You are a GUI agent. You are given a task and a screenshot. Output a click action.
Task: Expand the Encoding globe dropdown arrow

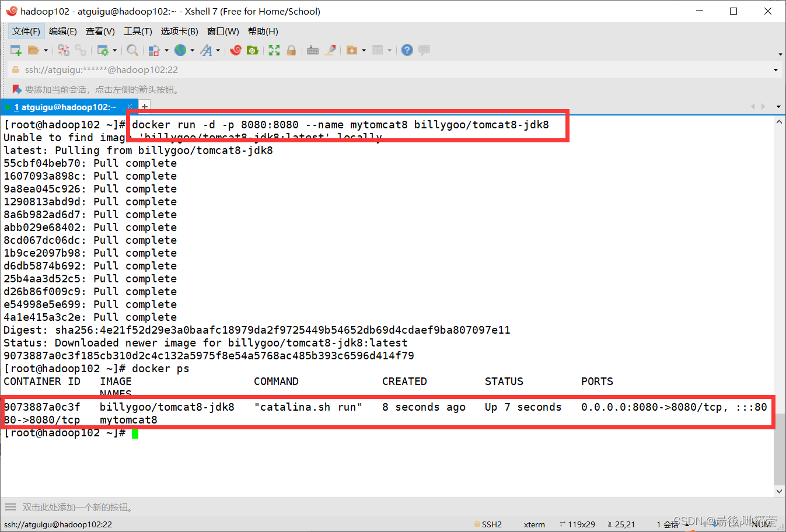(192, 50)
